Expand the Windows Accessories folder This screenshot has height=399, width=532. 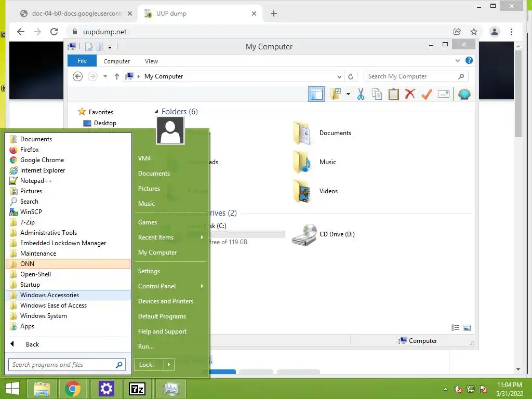point(68,295)
